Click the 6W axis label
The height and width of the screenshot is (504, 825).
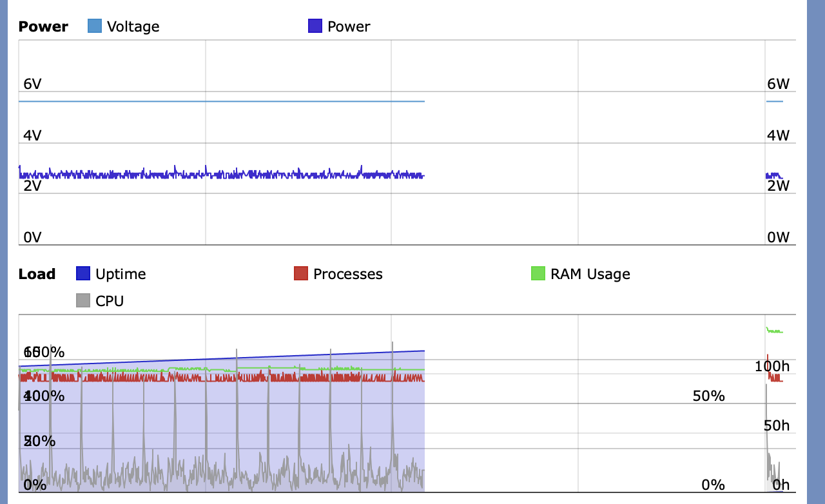point(778,84)
